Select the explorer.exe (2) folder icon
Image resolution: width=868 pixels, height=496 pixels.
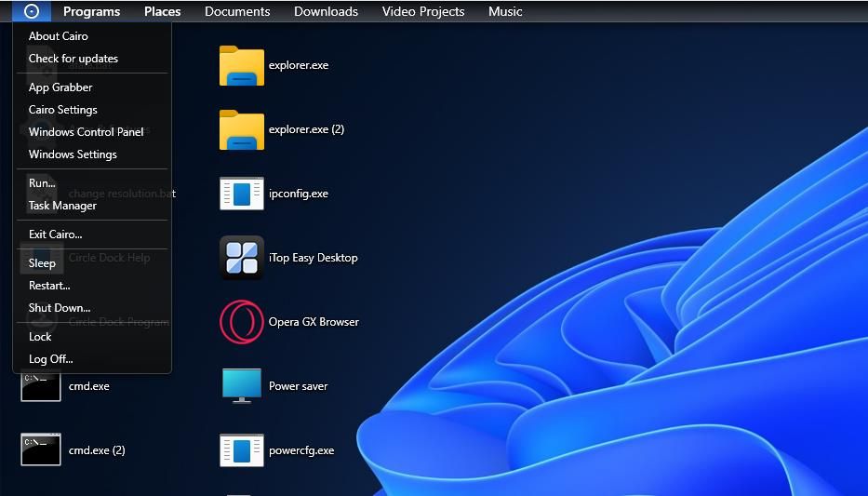(241, 129)
